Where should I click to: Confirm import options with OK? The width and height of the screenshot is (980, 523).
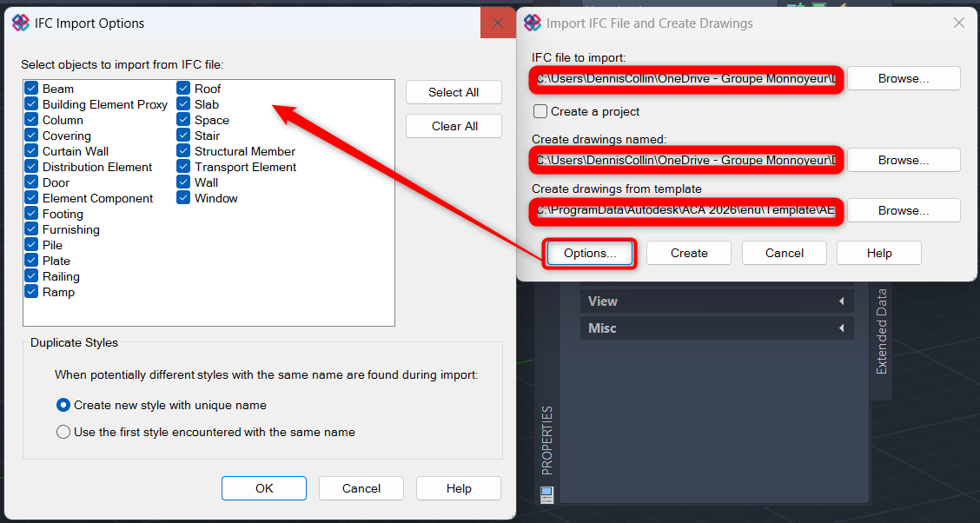tap(264, 488)
